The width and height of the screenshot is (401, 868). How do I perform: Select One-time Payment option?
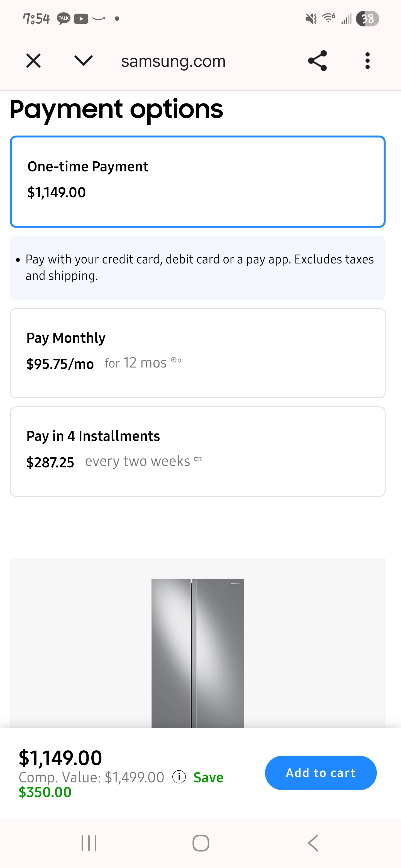(198, 182)
